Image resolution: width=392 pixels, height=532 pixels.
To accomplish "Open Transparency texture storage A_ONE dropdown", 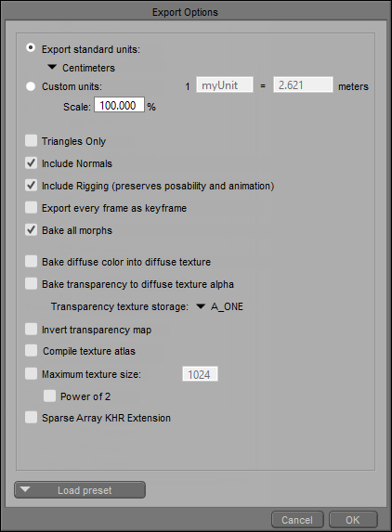I will click(220, 306).
